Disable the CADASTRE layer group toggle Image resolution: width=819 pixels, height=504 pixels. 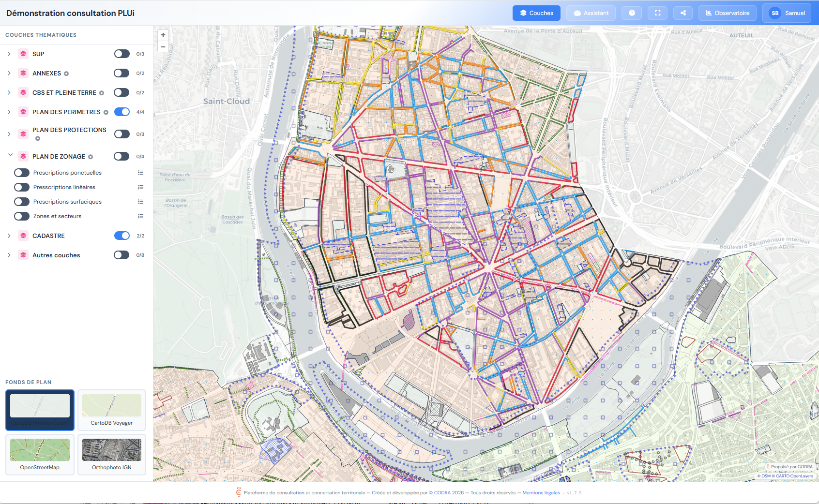click(x=121, y=236)
